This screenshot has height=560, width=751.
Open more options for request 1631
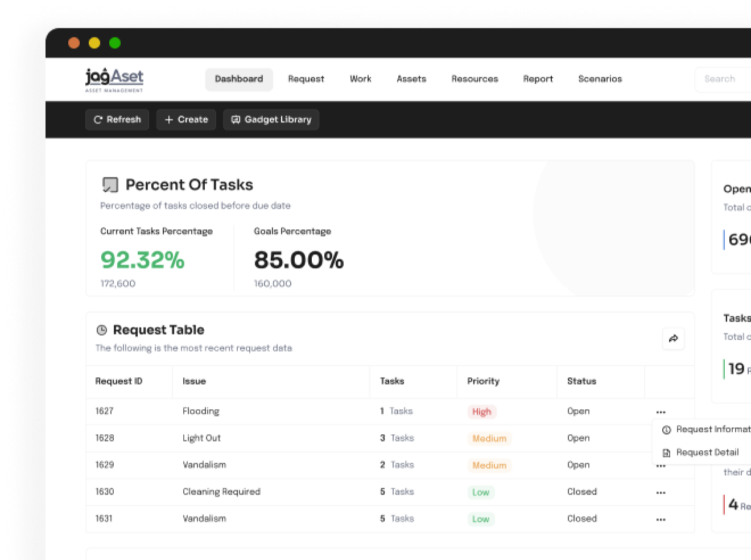pos(661,520)
